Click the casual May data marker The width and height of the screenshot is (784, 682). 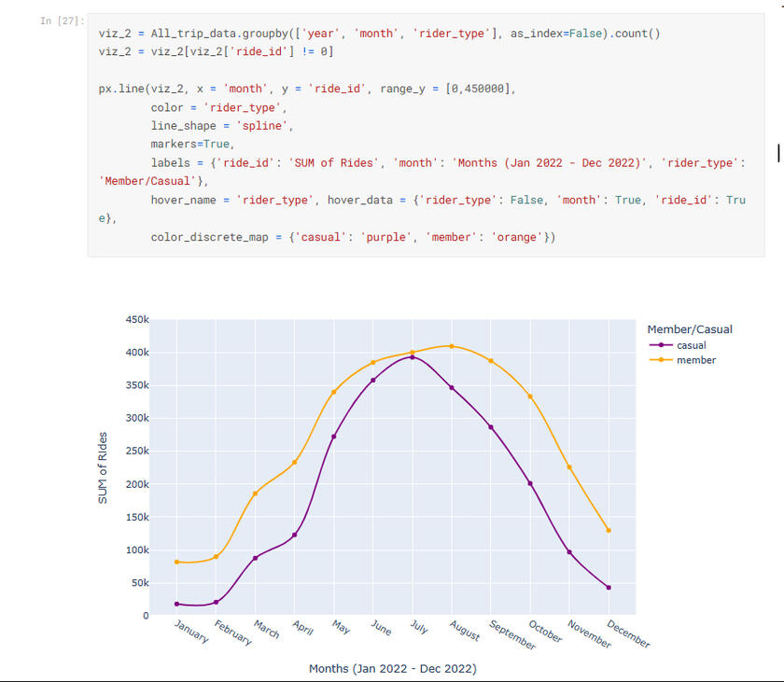334,437
